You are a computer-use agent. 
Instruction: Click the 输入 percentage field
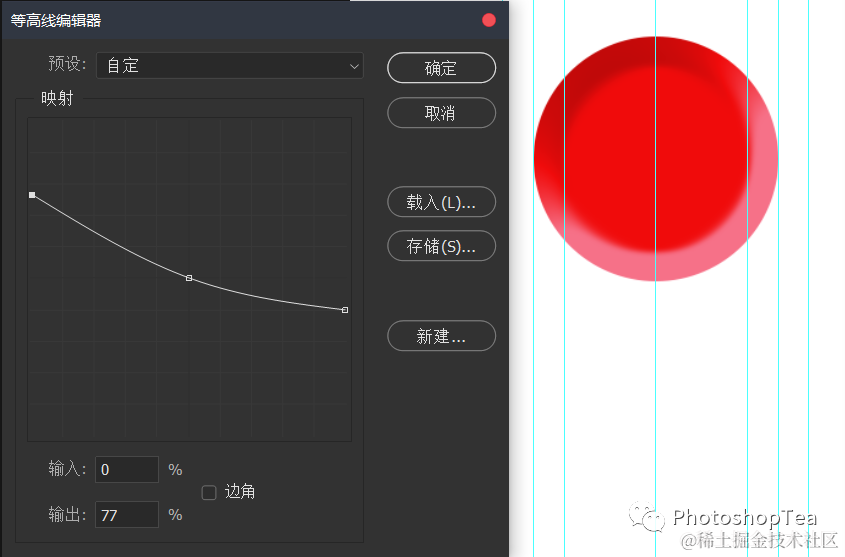click(127, 470)
